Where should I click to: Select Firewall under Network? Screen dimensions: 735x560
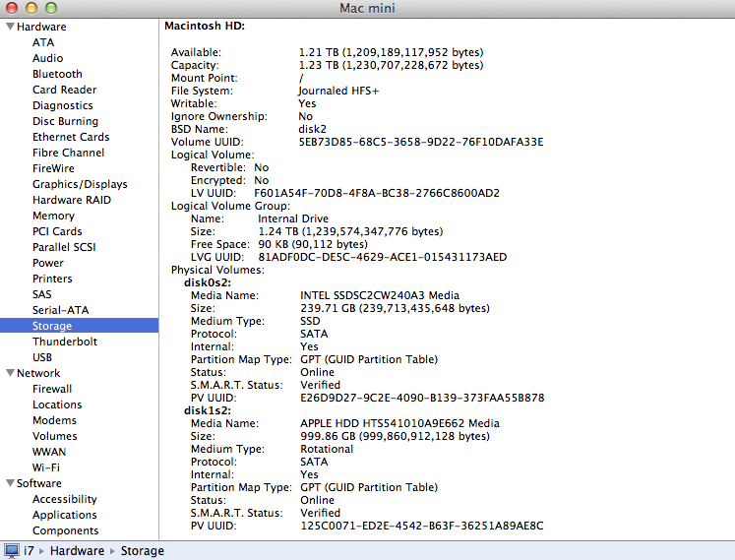click(x=52, y=389)
